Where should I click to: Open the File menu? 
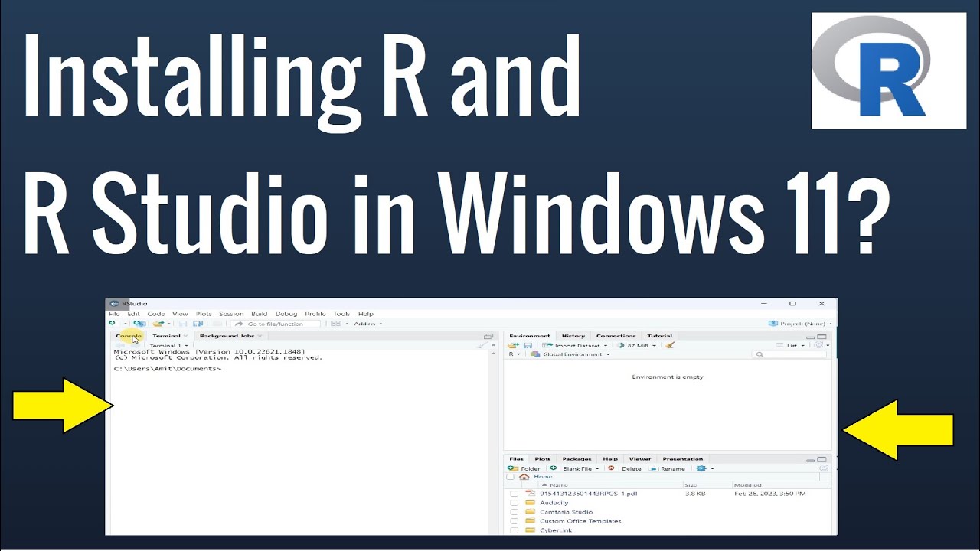click(114, 314)
